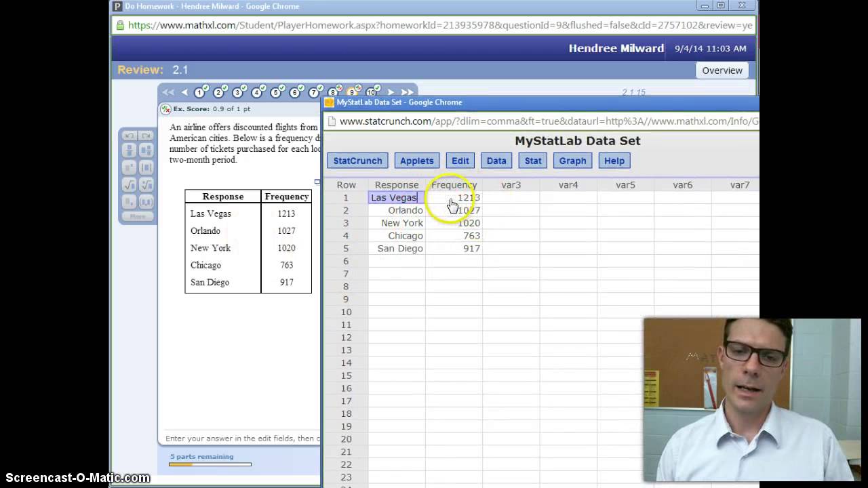Jump to question 2 circle
Screen dimensions: 868x488
pyautogui.click(x=219, y=92)
